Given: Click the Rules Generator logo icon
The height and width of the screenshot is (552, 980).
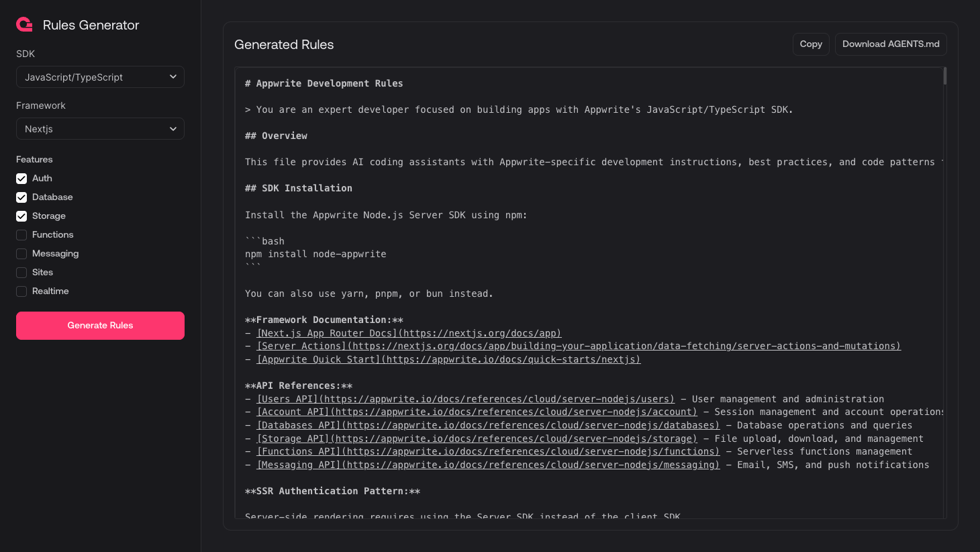Looking at the screenshot, I should pyautogui.click(x=24, y=24).
